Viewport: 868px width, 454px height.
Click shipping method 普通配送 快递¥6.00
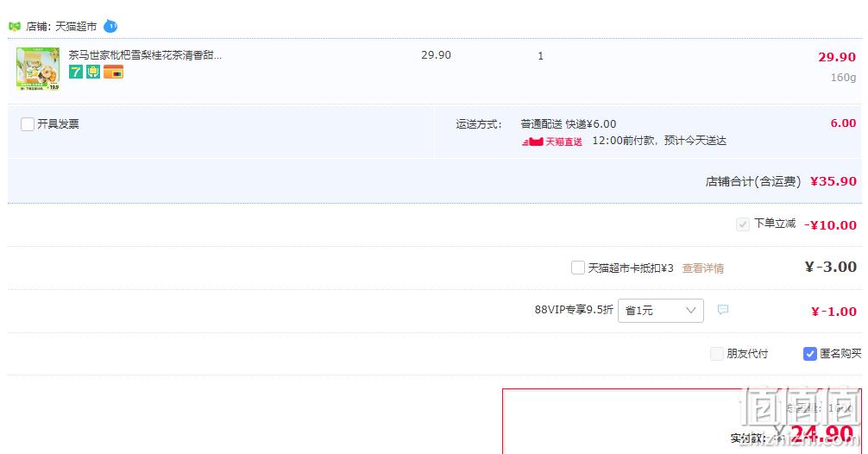tap(568, 124)
